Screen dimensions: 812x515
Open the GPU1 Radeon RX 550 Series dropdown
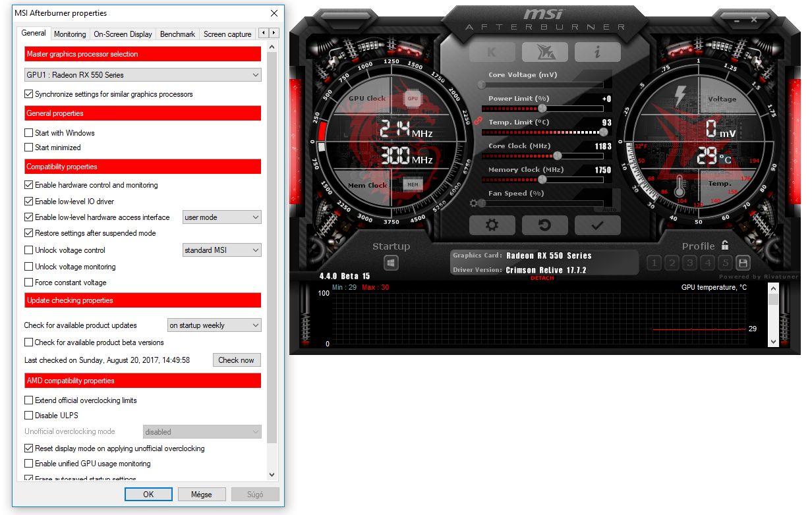click(x=142, y=75)
